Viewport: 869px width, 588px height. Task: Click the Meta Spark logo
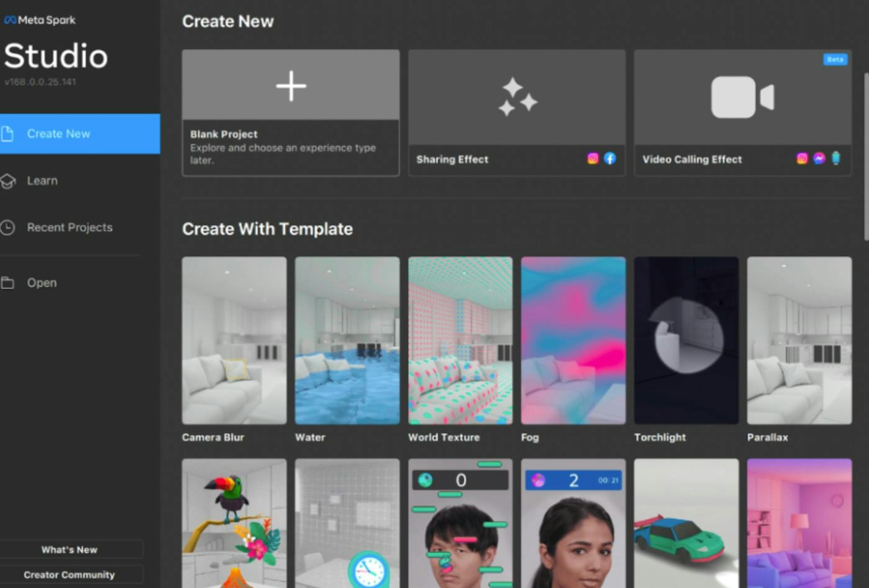[x=40, y=20]
